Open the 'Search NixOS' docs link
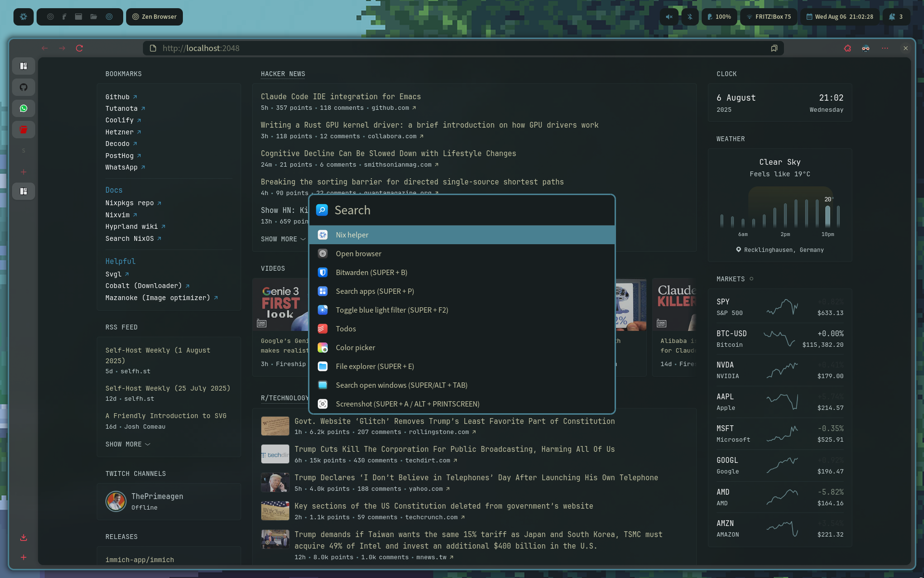924x578 pixels. point(130,238)
